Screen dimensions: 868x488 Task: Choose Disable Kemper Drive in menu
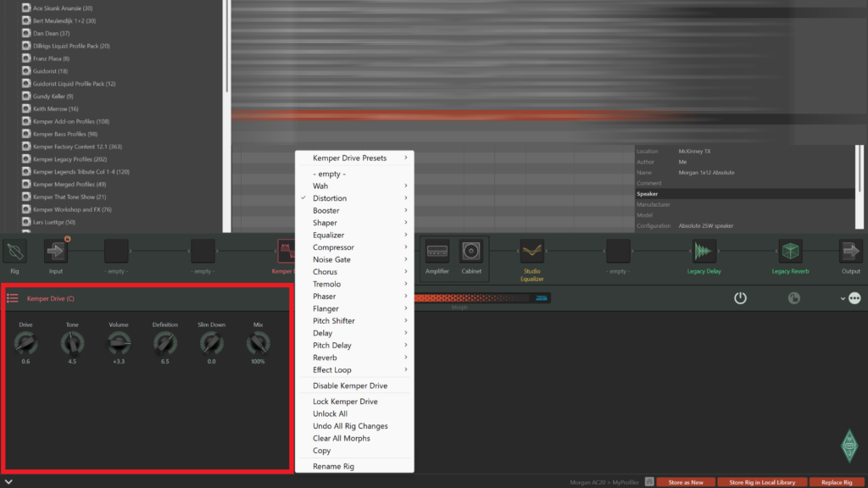pos(350,385)
